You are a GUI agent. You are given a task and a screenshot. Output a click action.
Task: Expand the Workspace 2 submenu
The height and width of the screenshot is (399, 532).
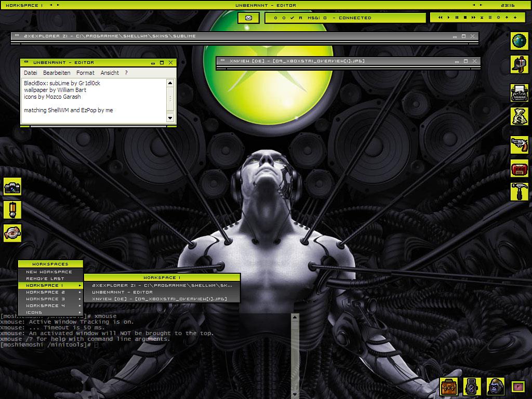[x=50, y=292]
